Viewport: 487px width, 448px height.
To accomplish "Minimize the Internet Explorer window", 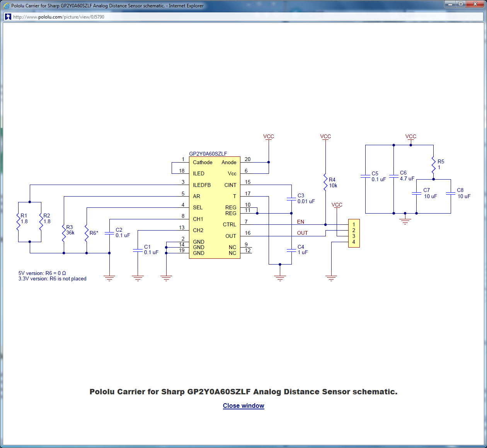I will (x=450, y=4).
